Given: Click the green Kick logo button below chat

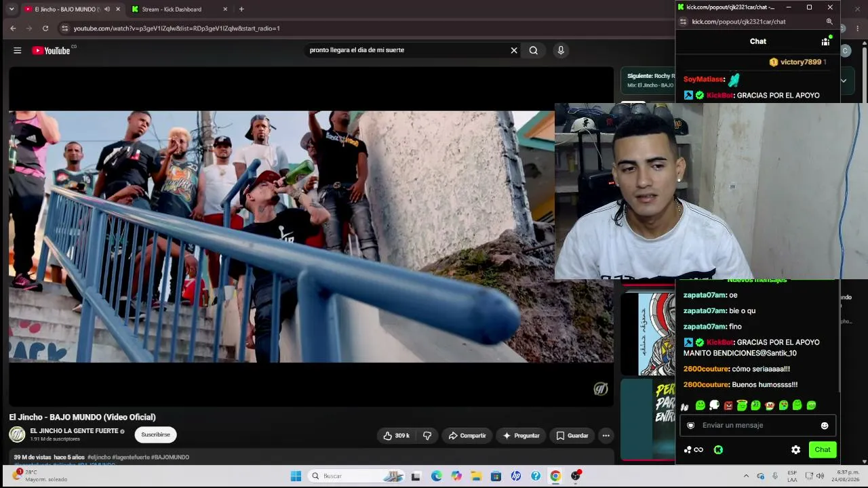Looking at the screenshot, I should pos(718,450).
